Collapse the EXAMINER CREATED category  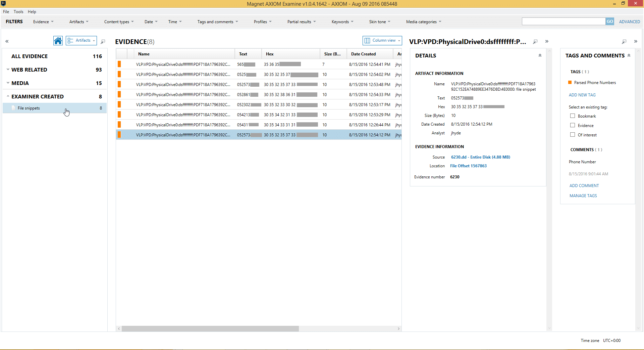pos(8,96)
